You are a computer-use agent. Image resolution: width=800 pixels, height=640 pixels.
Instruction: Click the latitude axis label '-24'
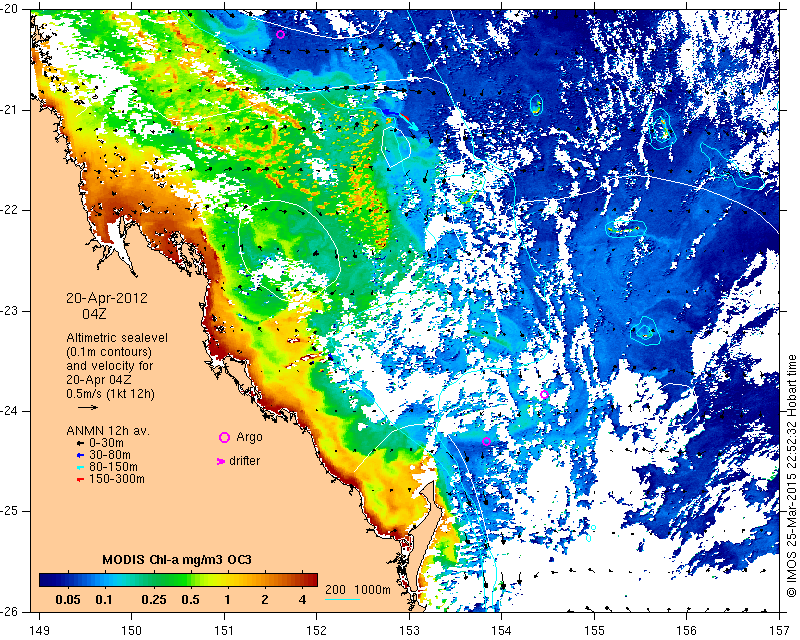[10, 411]
